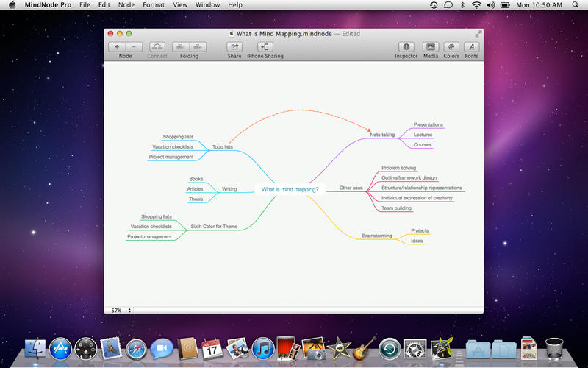Image resolution: width=588 pixels, height=368 pixels.
Task: Click the left Folding button to collapse
Action: click(x=181, y=46)
